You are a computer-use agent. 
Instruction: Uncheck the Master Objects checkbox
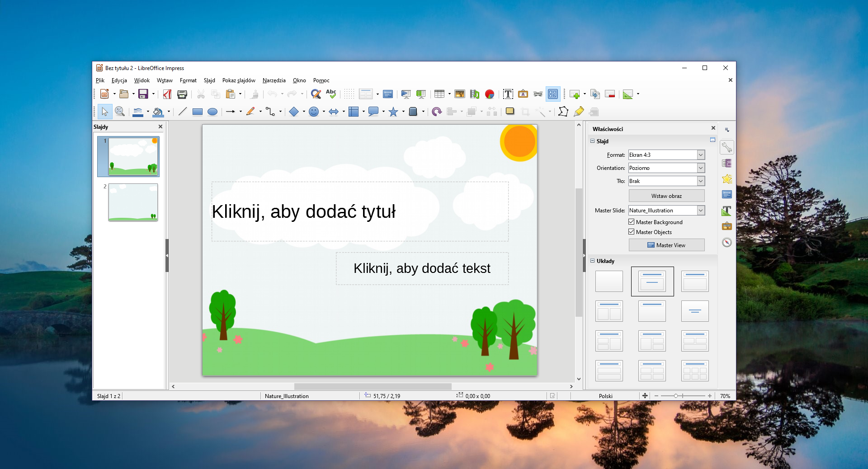click(x=632, y=232)
